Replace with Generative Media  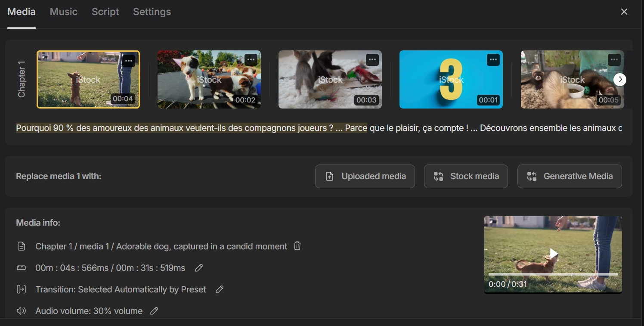coord(570,176)
